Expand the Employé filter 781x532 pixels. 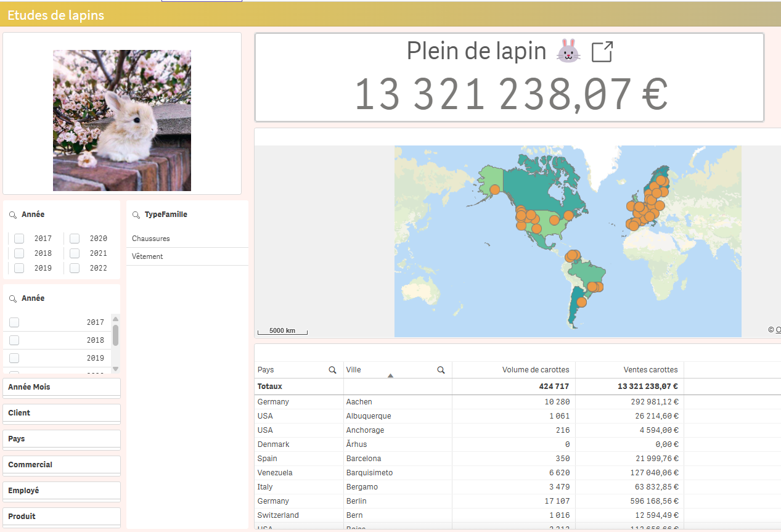pos(62,491)
